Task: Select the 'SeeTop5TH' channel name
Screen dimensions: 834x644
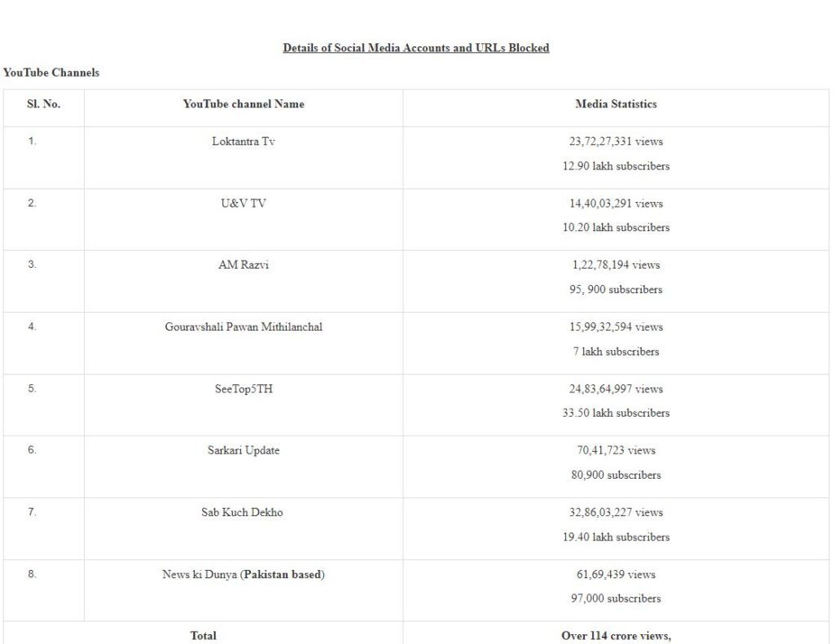Action: (x=244, y=388)
